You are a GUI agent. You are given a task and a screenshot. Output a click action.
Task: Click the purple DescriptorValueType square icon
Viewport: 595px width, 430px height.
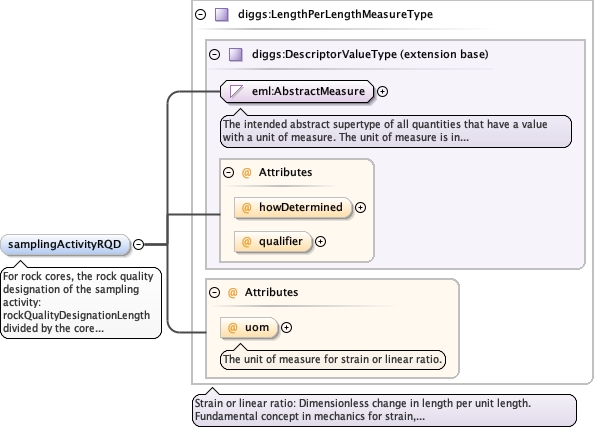pyautogui.click(x=236, y=55)
